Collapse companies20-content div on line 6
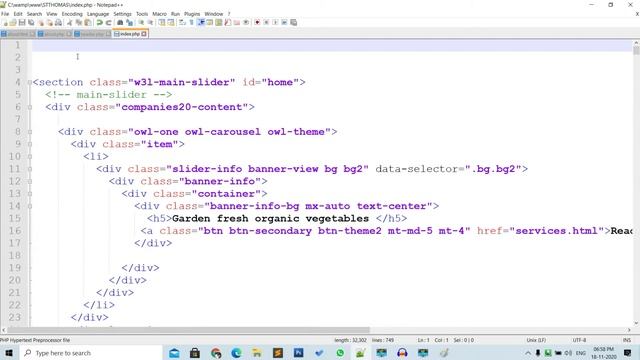This screenshot has height=360, width=640. (x=30, y=107)
